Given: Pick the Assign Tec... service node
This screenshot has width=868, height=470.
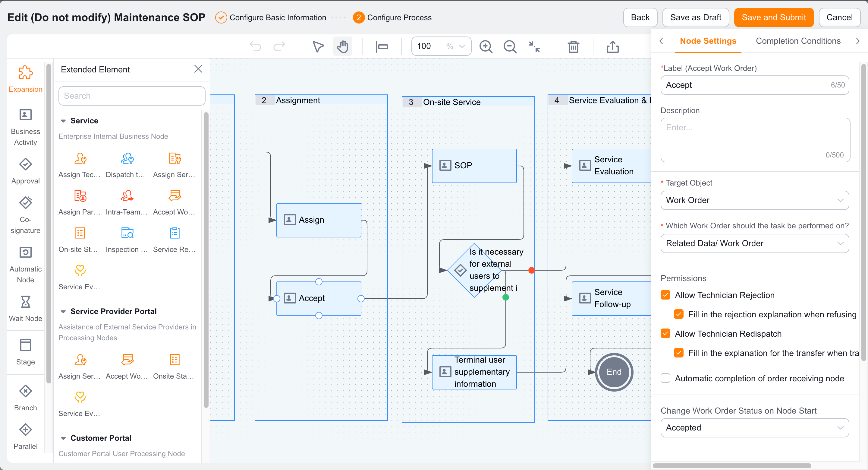Looking at the screenshot, I should (x=80, y=165).
